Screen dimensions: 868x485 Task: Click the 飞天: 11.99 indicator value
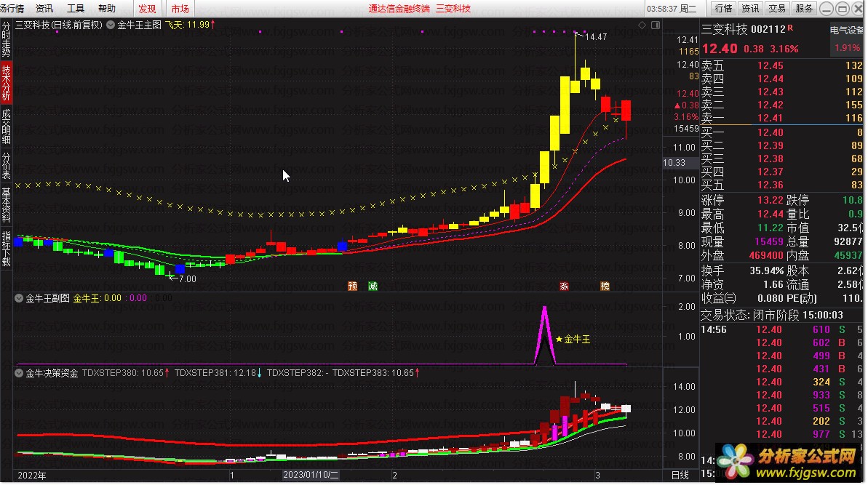point(190,25)
